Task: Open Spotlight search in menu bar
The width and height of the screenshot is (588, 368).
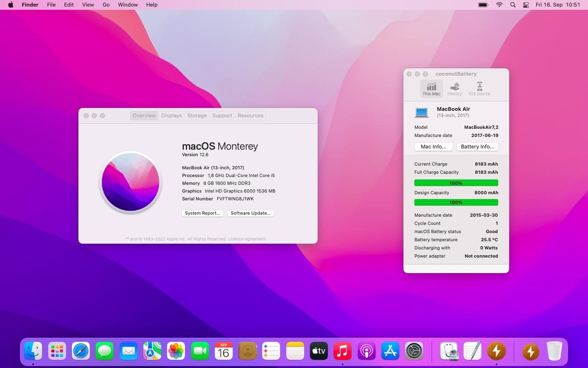Action: (x=512, y=5)
